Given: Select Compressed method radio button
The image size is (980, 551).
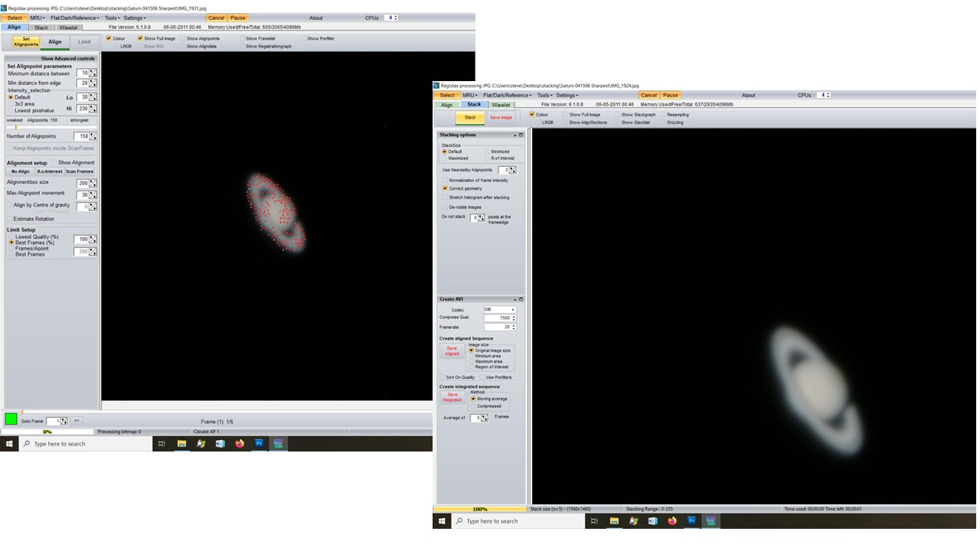Looking at the screenshot, I should [x=473, y=406].
